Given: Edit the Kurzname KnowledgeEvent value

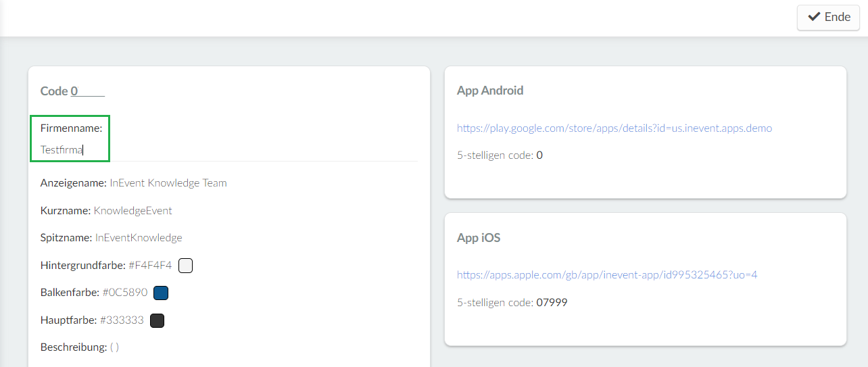Looking at the screenshot, I should 133,211.
